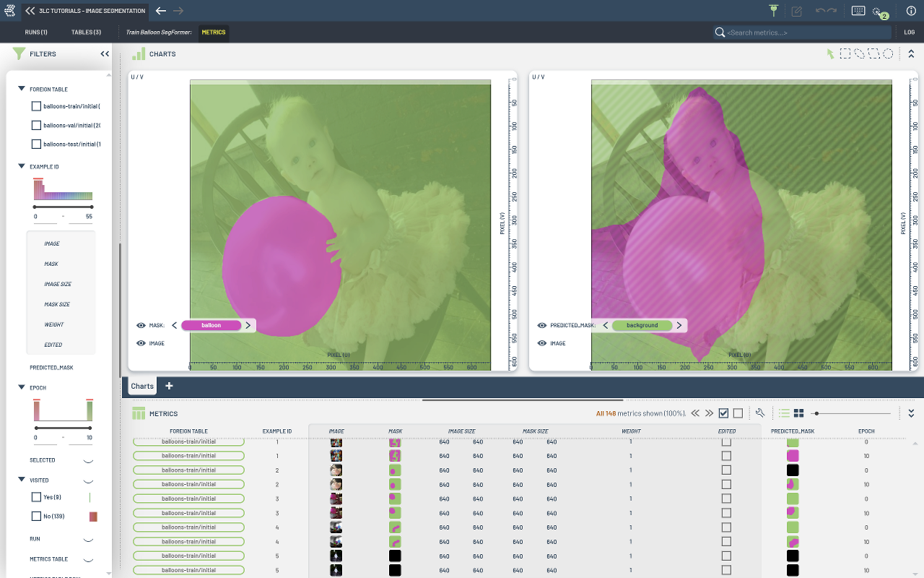Select the rectangle selection tool in Charts
The height and width of the screenshot is (578, 924).
pyautogui.click(x=845, y=53)
